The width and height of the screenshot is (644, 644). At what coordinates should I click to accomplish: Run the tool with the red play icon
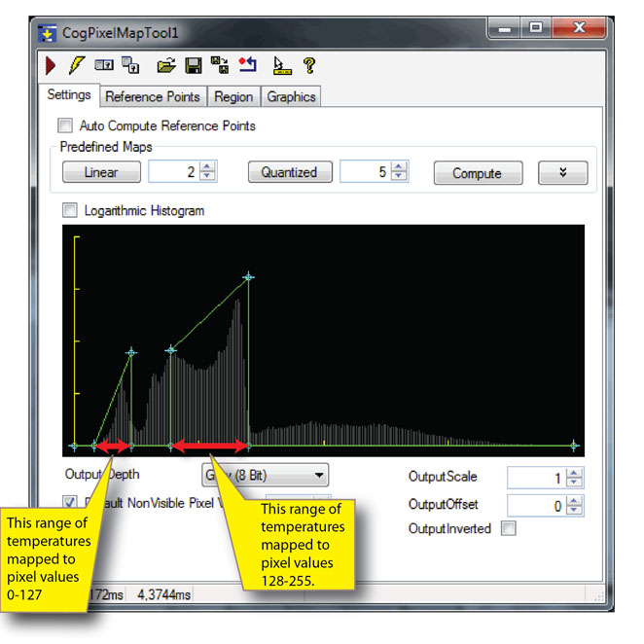[51, 66]
